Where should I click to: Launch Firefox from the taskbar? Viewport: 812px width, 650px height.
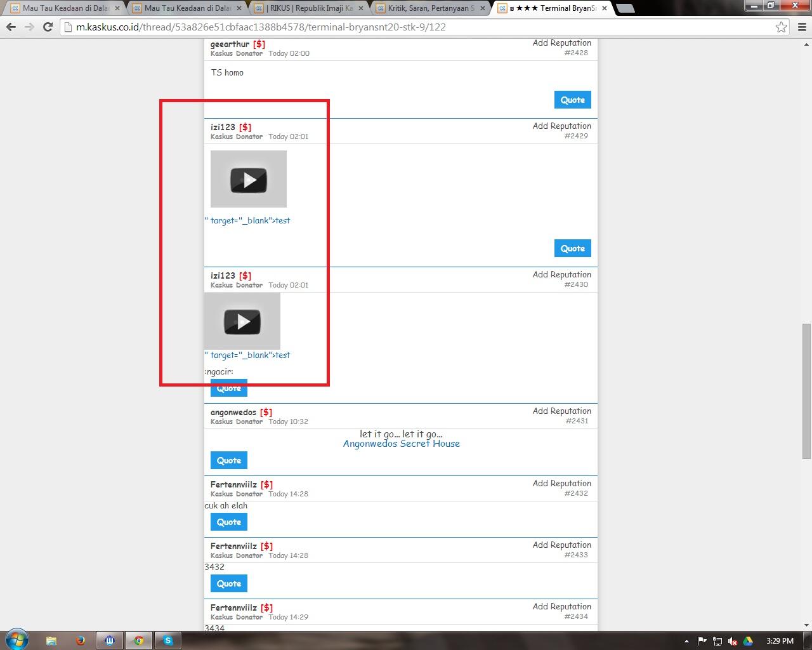click(x=81, y=640)
